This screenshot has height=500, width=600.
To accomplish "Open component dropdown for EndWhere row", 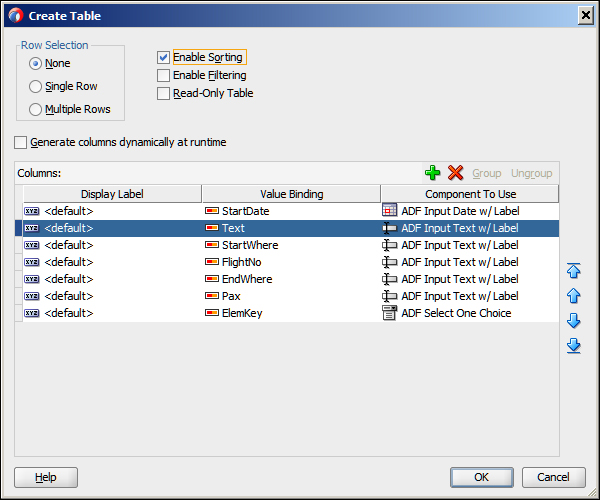I will click(470, 279).
